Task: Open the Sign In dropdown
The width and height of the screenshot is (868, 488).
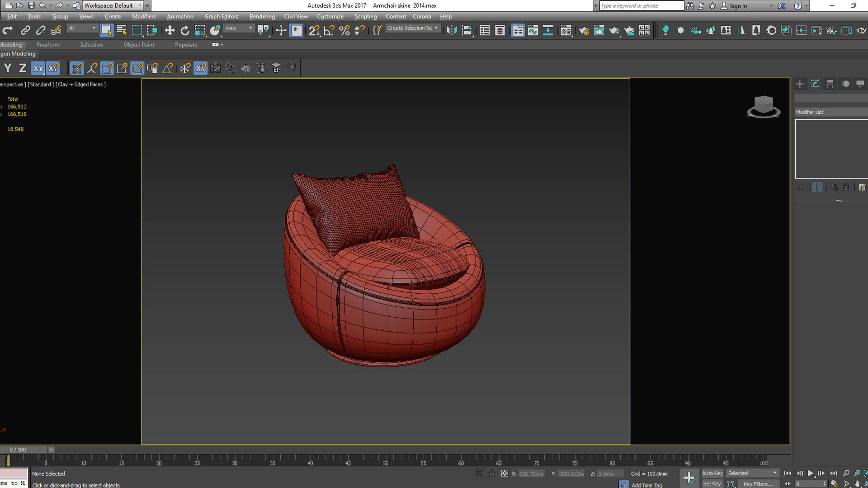Action: [746, 6]
